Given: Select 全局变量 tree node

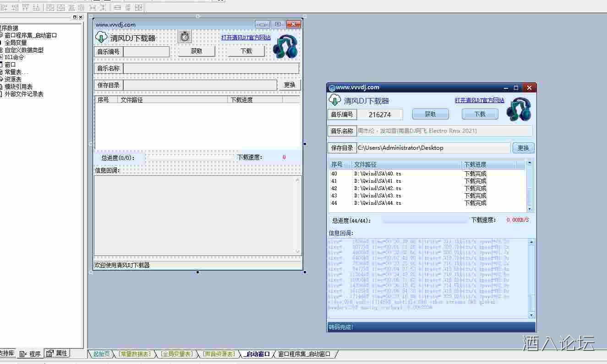Looking at the screenshot, I should [x=16, y=43].
